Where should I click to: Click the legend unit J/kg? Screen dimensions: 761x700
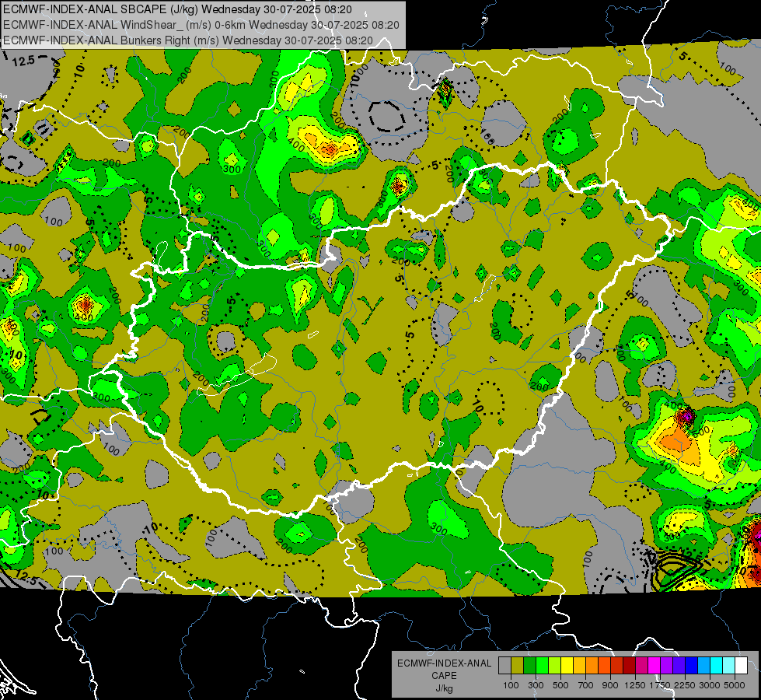tap(444, 688)
